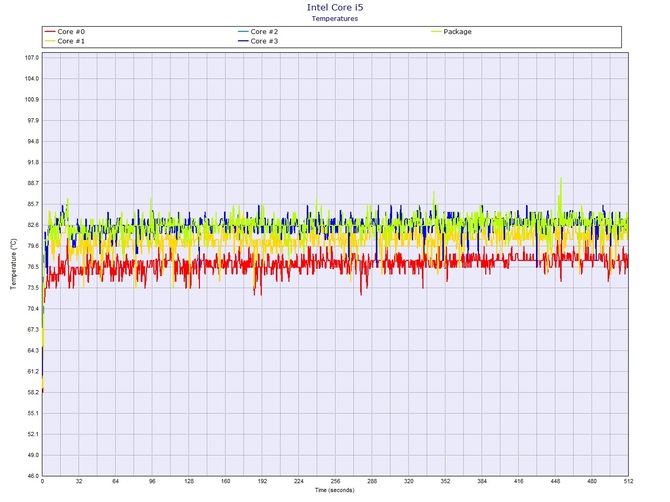This screenshot has width=670, height=502.
Task: Click the Package legend entry
Action: tap(452, 32)
